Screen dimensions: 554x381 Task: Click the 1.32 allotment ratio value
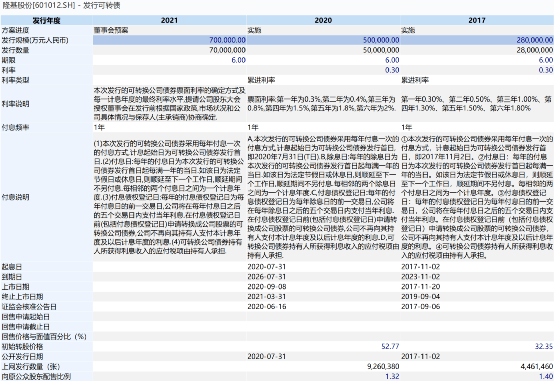(x=392, y=376)
